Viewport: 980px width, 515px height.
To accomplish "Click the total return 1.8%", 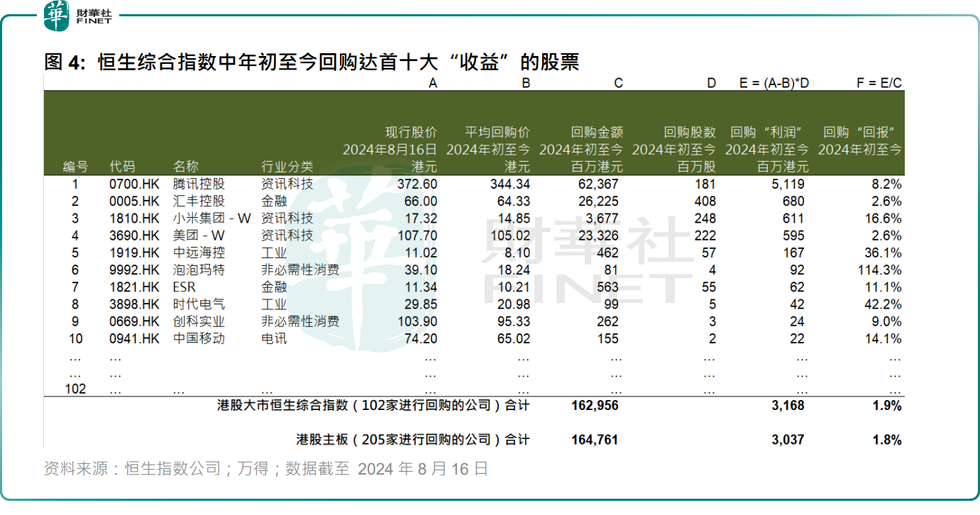I will pos(887,440).
